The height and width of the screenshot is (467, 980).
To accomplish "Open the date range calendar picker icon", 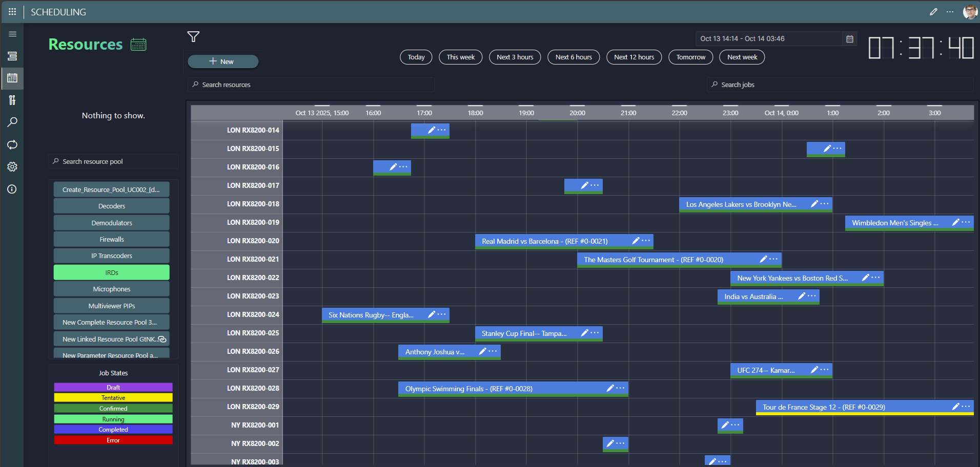I will click(x=850, y=39).
